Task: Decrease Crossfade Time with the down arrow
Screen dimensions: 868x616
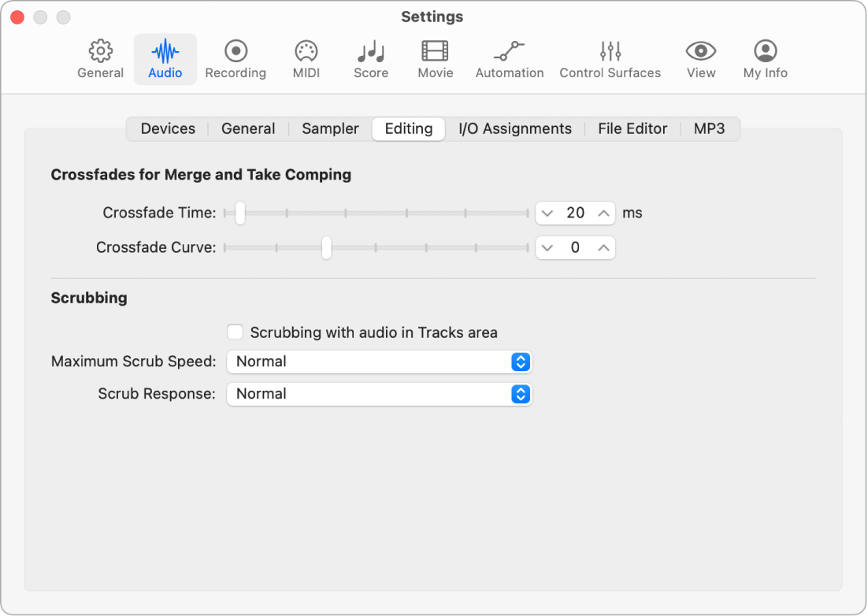Action: (548, 213)
